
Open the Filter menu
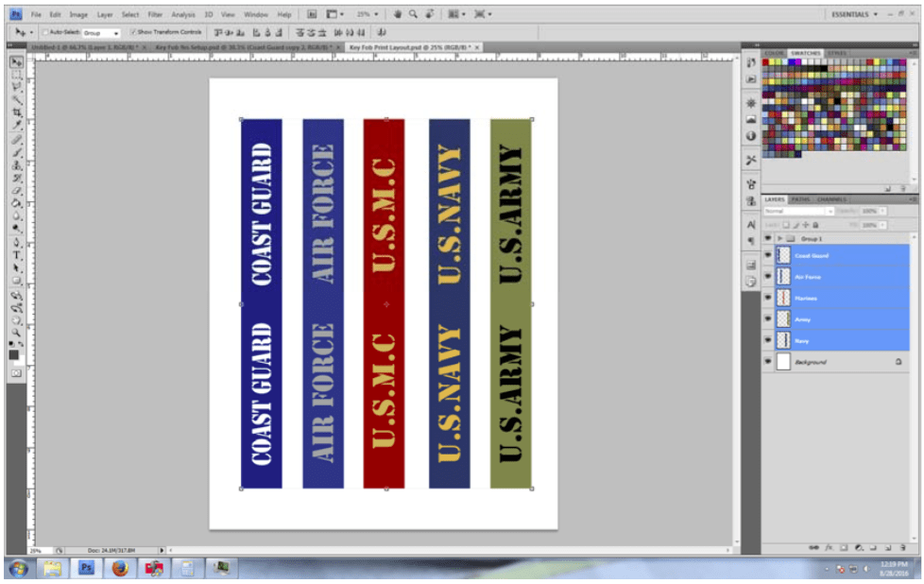(x=155, y=14)
